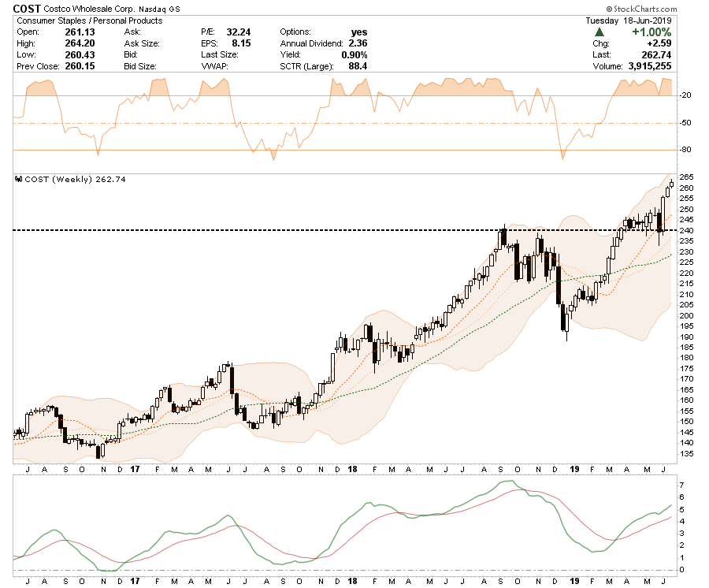Click the High value 264.20

(80, 43)
